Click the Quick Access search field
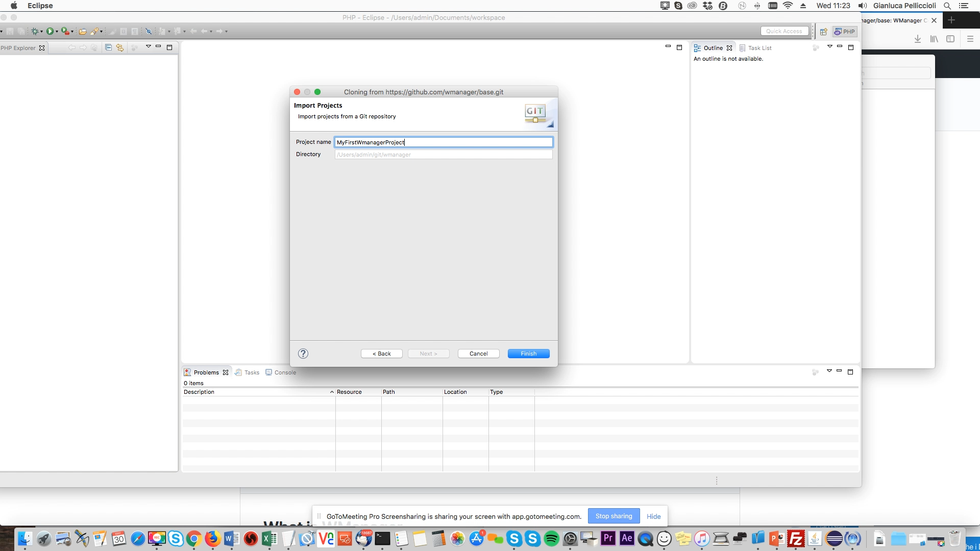 784,31
